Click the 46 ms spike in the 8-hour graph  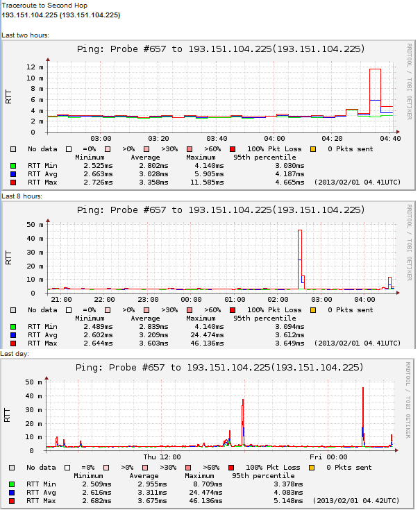click(300, 232)
